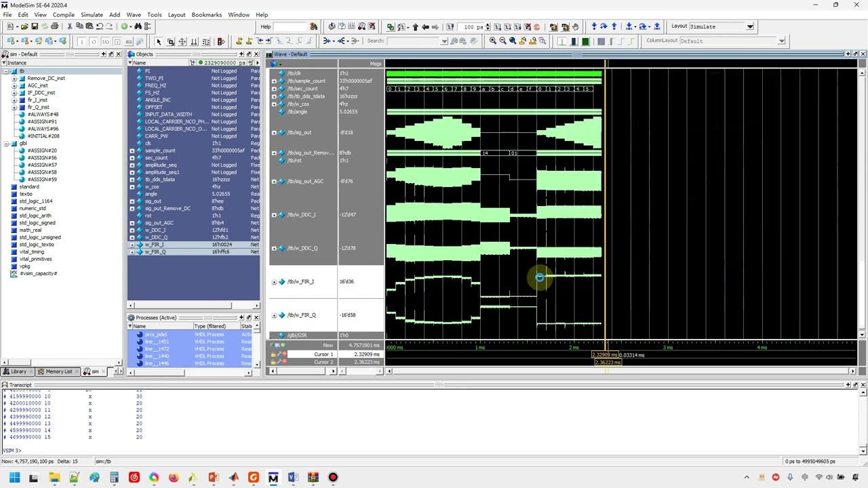Insert a new cursor with yellow cursor icon
The height and width of the screenshot is (488, 868).
pyautogui.click(x=239, y=41)
